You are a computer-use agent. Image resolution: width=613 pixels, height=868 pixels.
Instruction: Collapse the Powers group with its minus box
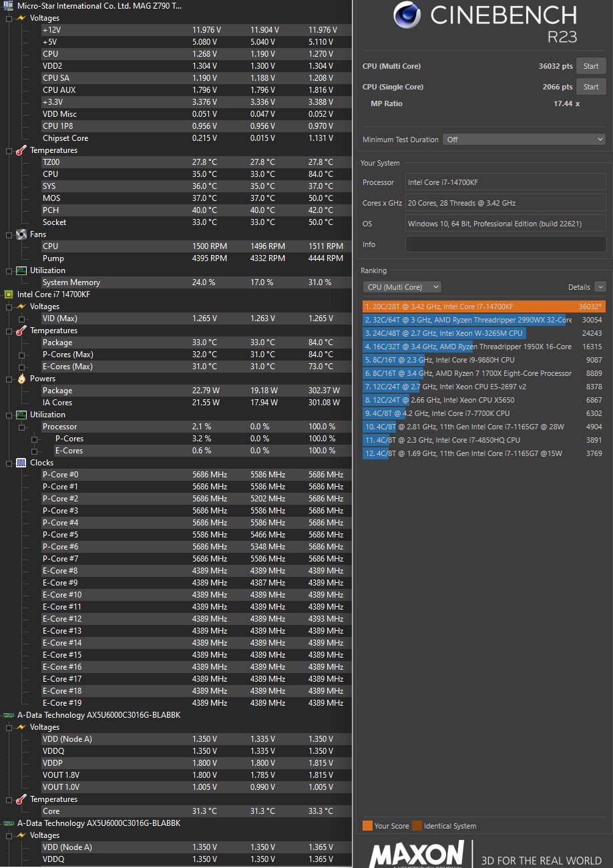[x=9, y=379]
